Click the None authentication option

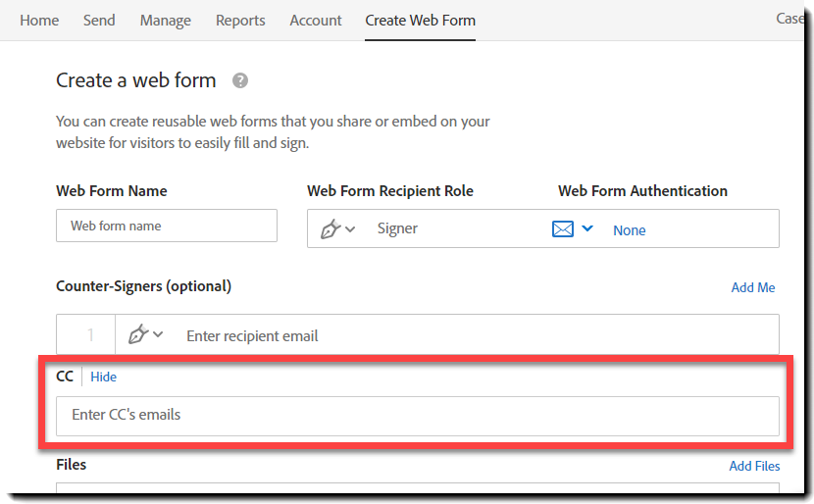[x=630, y=230]
